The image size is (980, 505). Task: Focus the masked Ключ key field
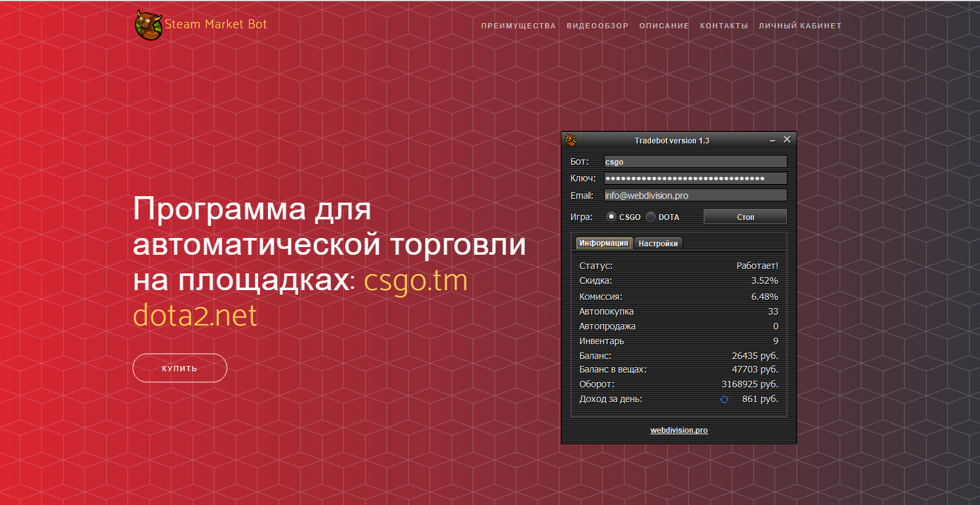(695, 178)
